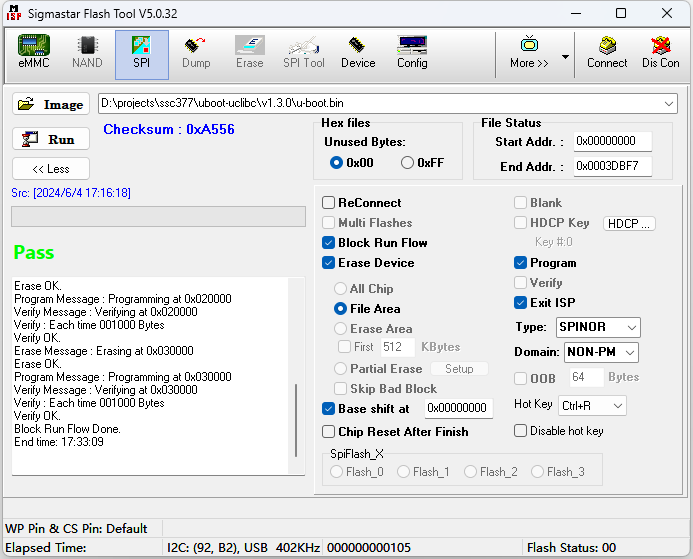Click the Base shift address field
The width and height of the screenshot is (693, 559).
[457, 408]
